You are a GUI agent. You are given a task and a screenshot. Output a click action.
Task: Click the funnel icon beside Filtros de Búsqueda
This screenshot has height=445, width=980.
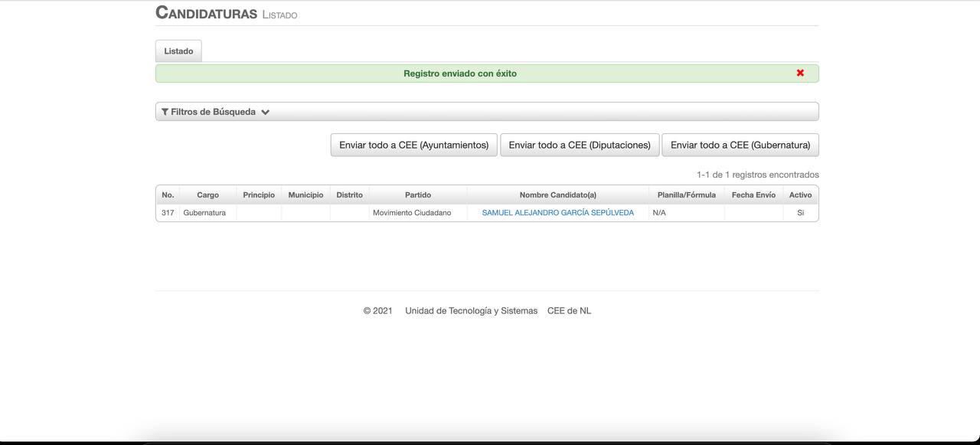pyautogui.click(x=165, y=112)
